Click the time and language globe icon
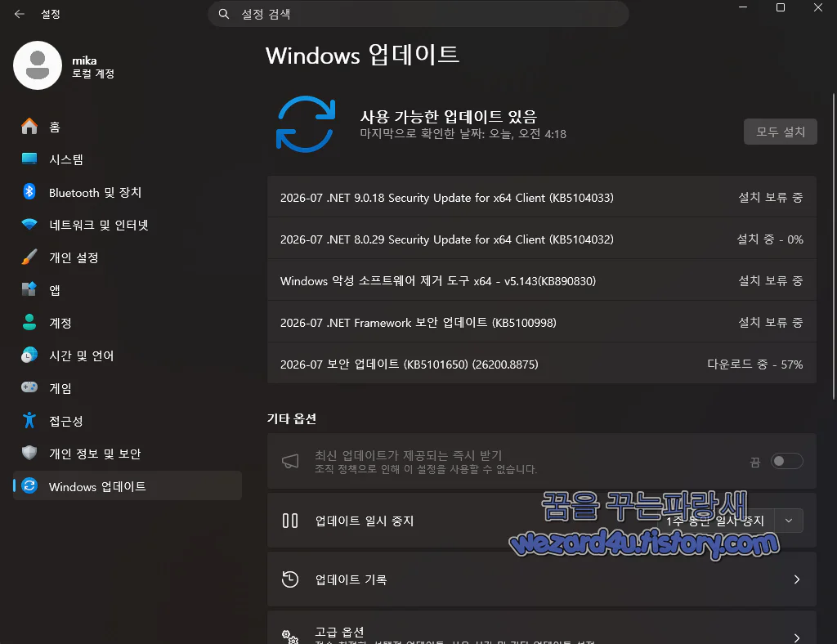Screen dimensions: 837x644 (29, 356)
